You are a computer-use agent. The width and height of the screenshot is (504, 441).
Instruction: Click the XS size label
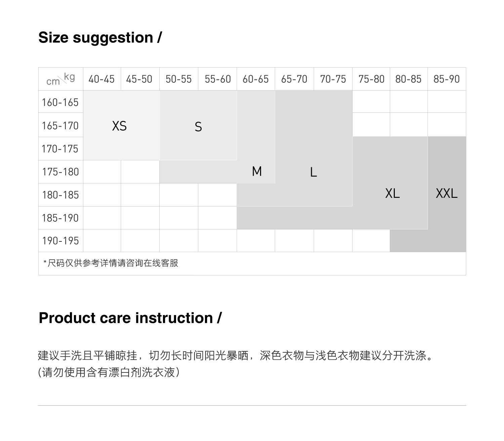click(x=119, y=126)
